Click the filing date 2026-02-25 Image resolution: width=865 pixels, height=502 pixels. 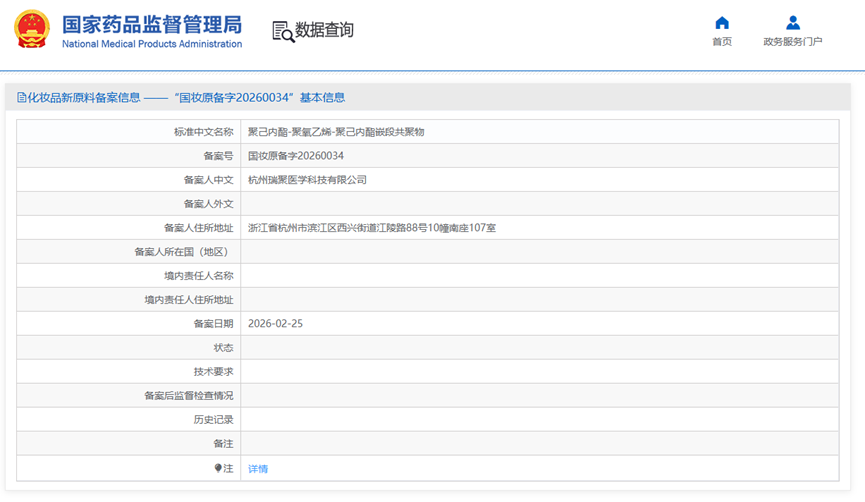pos(275,324)
